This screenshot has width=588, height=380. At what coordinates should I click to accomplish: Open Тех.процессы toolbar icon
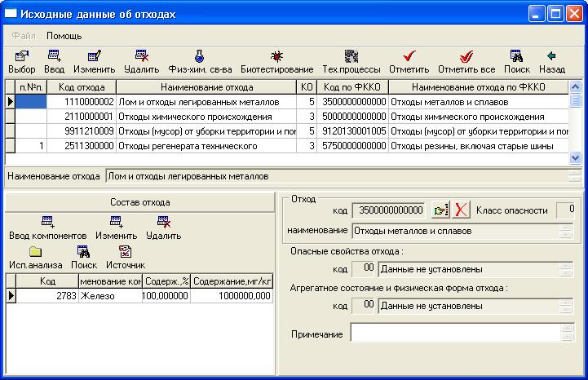[351, 56]
